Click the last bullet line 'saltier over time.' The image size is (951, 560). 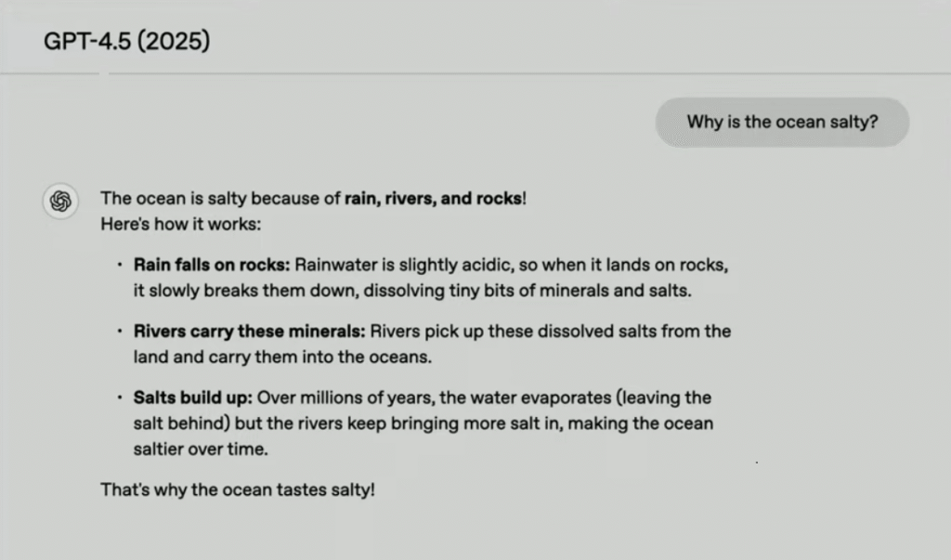tap(201, 449)
